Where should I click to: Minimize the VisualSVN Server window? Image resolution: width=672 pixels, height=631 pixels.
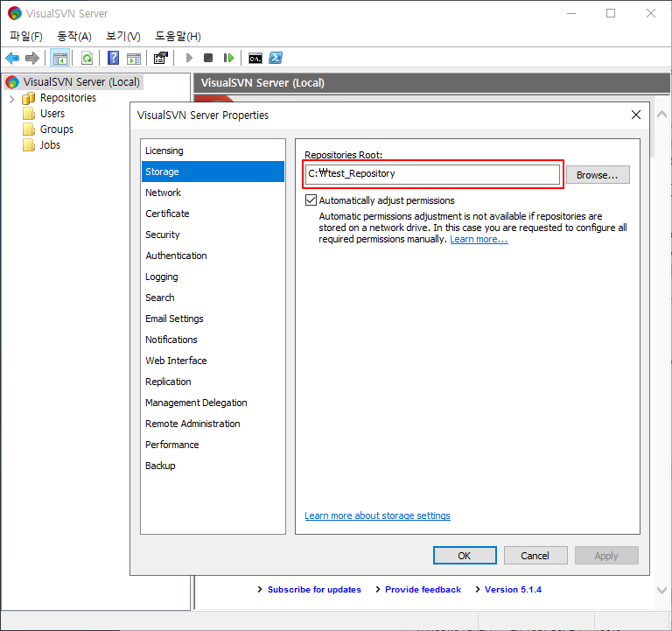point(571,13)
